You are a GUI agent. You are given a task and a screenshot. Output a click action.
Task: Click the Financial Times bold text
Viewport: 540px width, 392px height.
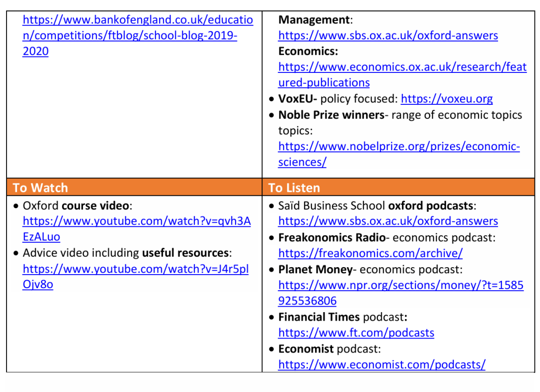tap(318, 317)
